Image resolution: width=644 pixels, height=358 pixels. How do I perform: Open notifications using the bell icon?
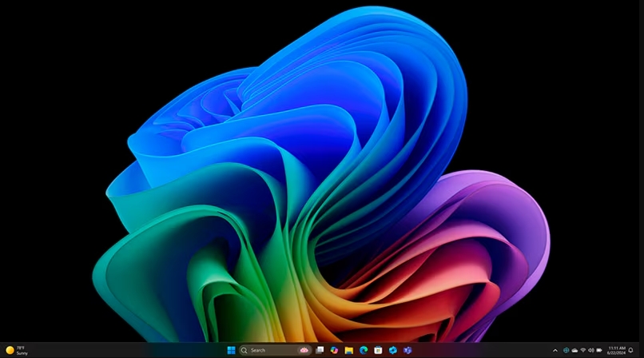(630, 350)
